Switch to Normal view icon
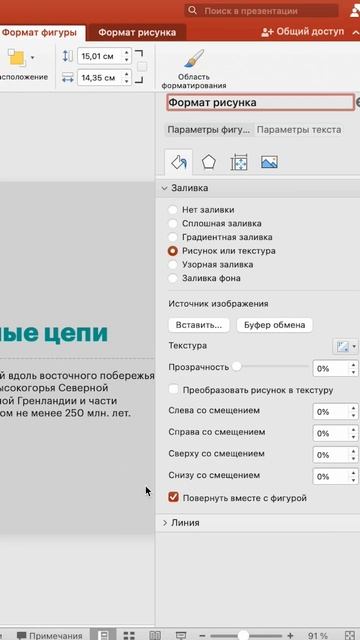Image resolution: width=360 pixels, height=640 pixels. tap(104, 636)
